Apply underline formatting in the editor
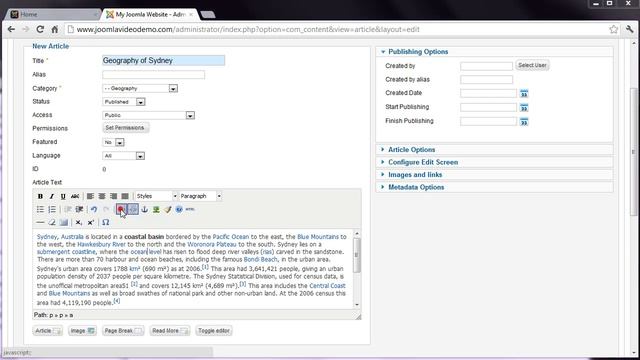 (63, 196)
